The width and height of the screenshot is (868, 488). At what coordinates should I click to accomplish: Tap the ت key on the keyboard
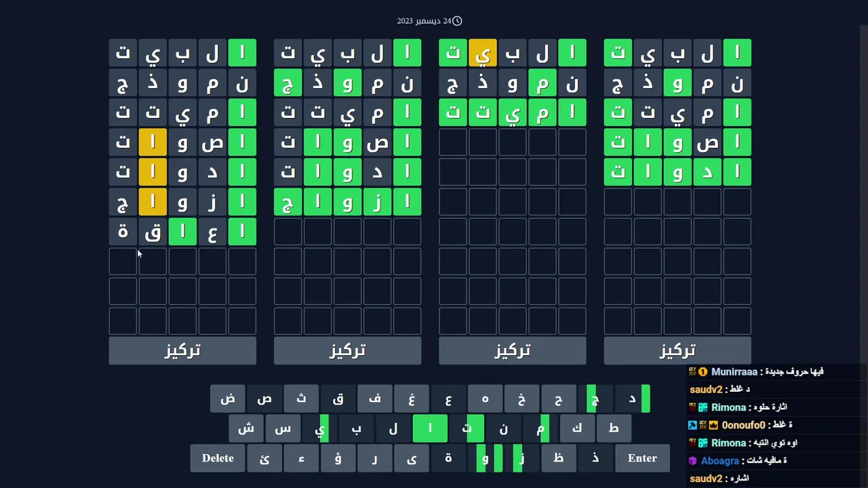tap(467, 428)
